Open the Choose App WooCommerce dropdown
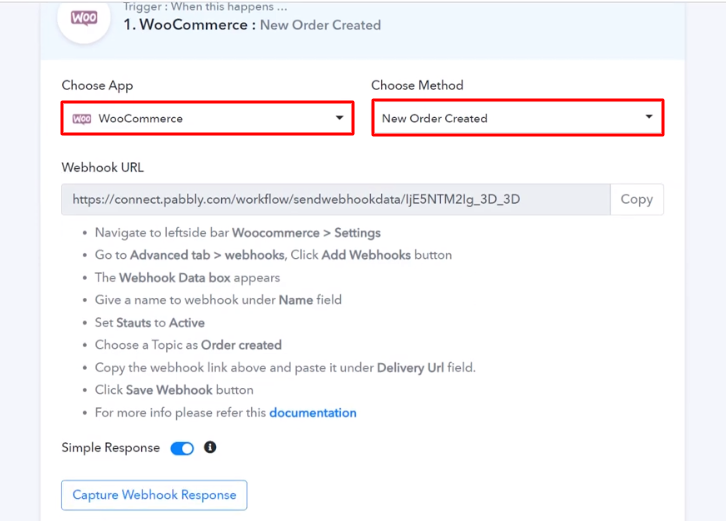Viewport: 726px width, 521px height. coord(207,118)
